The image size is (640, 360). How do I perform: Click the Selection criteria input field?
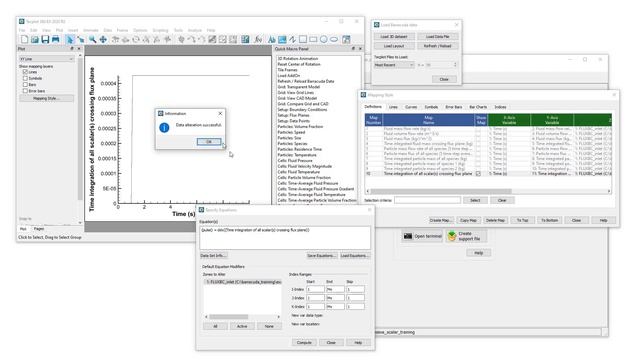pyautogui.click(x=427, y=200)
